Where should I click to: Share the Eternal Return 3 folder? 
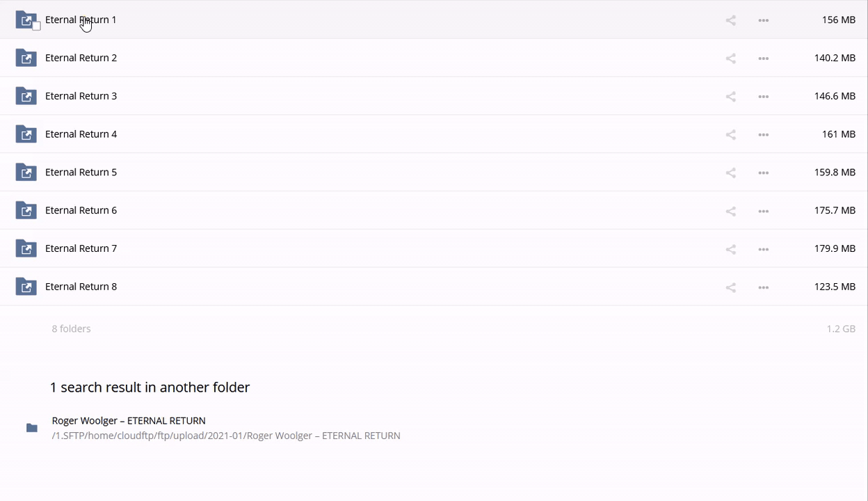coord(730,97)
